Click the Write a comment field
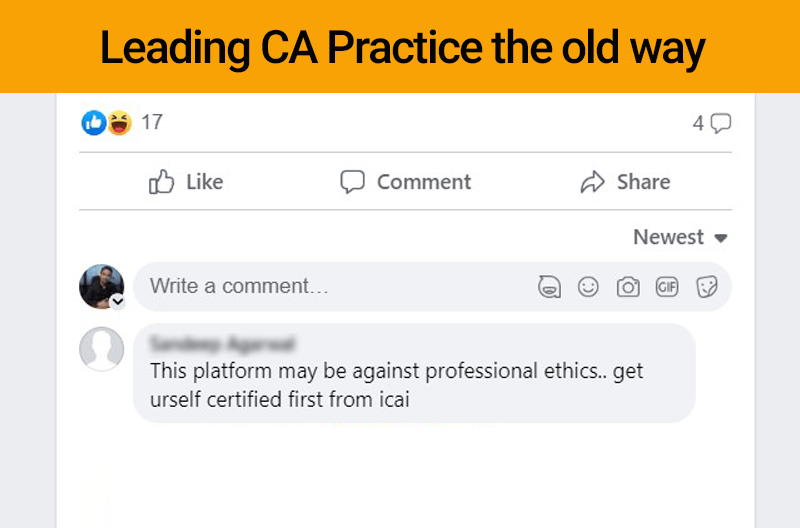The height and width of the screenshot is (528, 800). tap(330, 287)
